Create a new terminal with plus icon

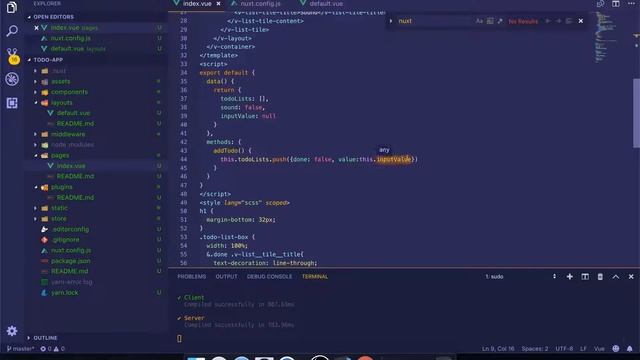569,276
